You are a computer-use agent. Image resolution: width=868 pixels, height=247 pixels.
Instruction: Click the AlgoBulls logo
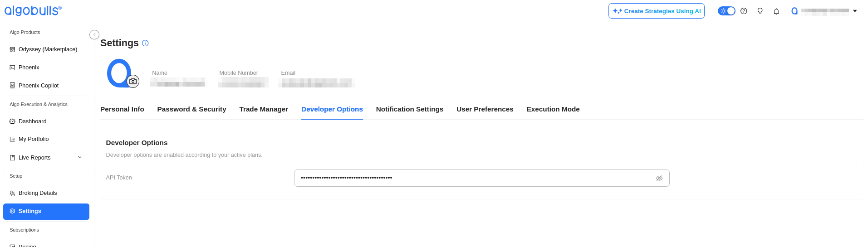click(33, 10)
